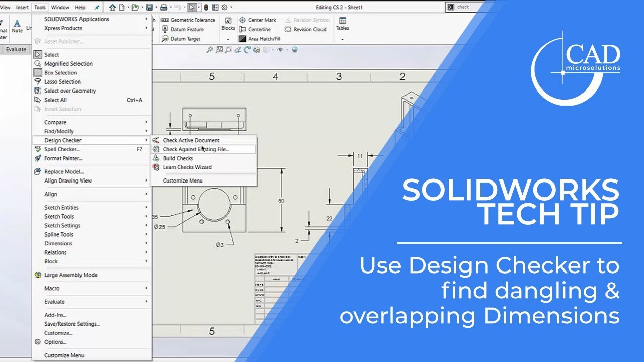The height and width of the screenshot is (362, 644).
Task: Click the Hide/Show Items eye icon
Action: 280,50
